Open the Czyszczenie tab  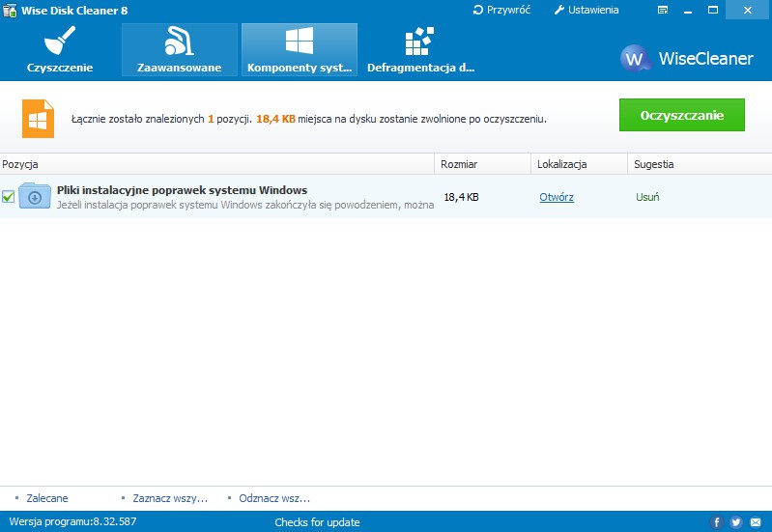pyautogui.click(x=60, y=49)
